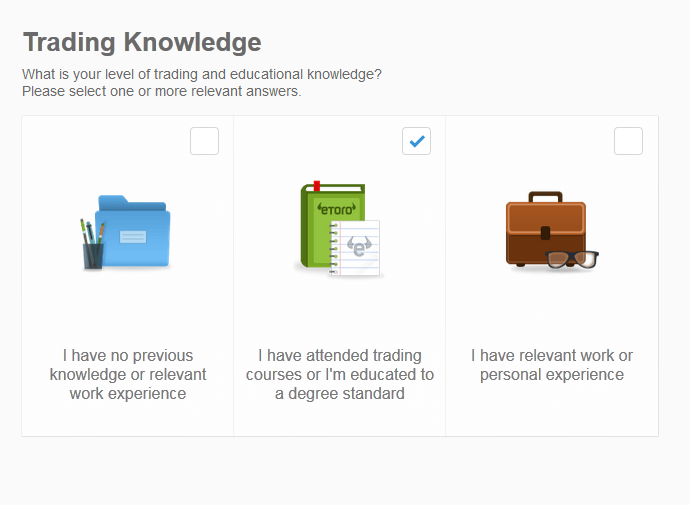
Task: Select 'I have relevant work or personal experience' text
Action: coord(552,365)
